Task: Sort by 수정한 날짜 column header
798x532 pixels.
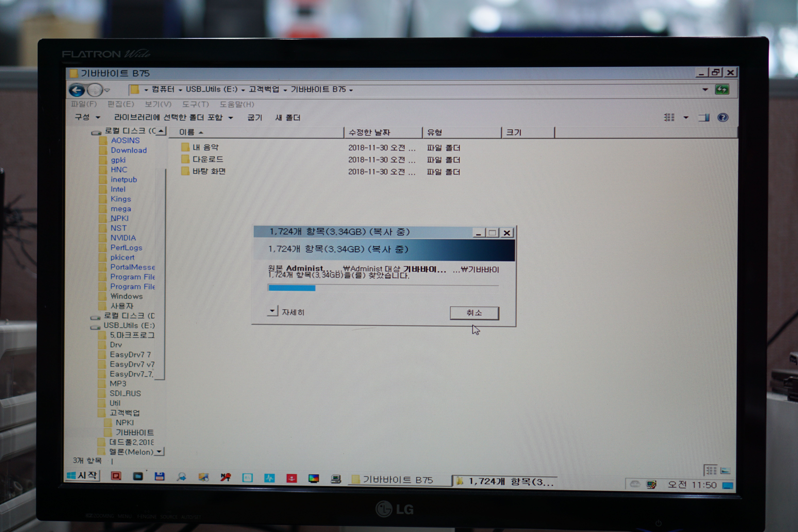Action: [369, 132]
